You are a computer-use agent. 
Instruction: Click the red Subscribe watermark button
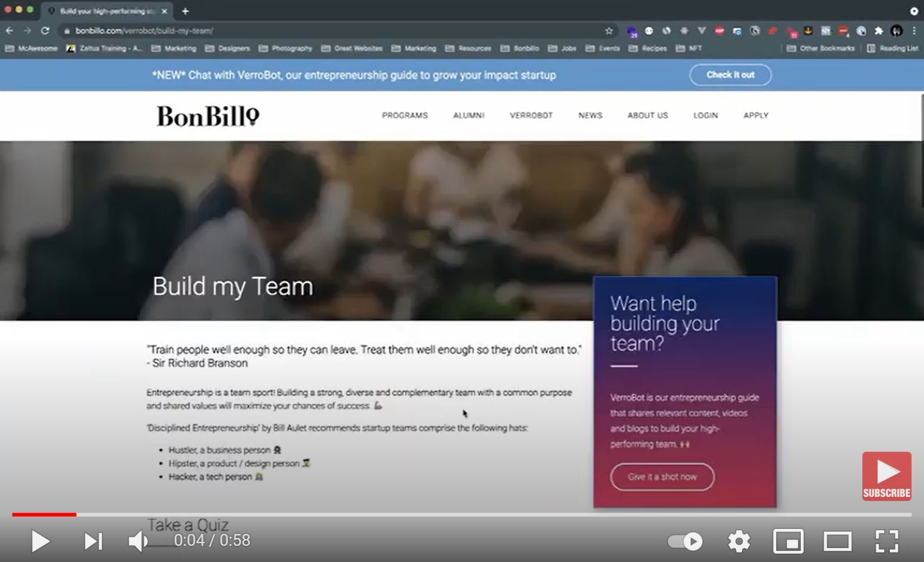point(886,476)
